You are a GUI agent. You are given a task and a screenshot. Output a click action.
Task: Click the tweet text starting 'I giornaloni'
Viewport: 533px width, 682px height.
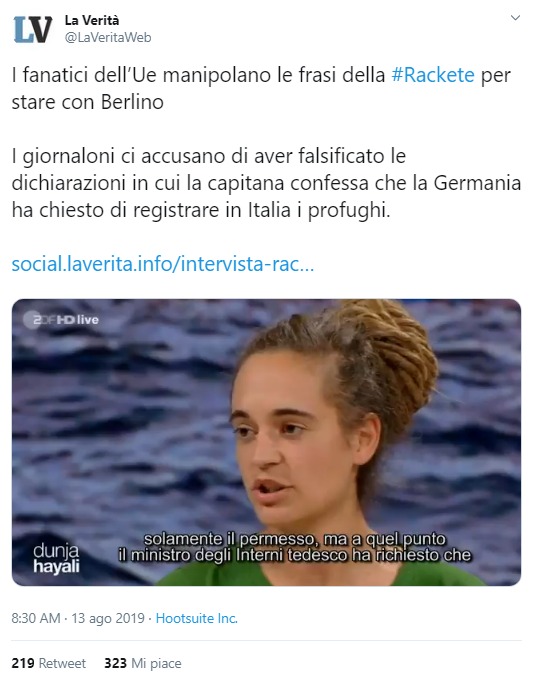266,183
